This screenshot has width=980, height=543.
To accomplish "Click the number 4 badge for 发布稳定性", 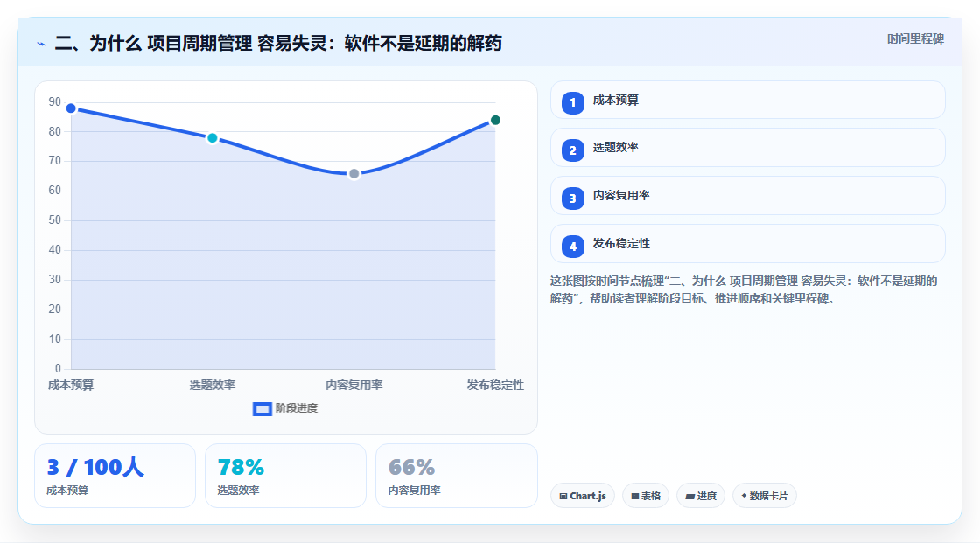I will click(x=572, y=247).
